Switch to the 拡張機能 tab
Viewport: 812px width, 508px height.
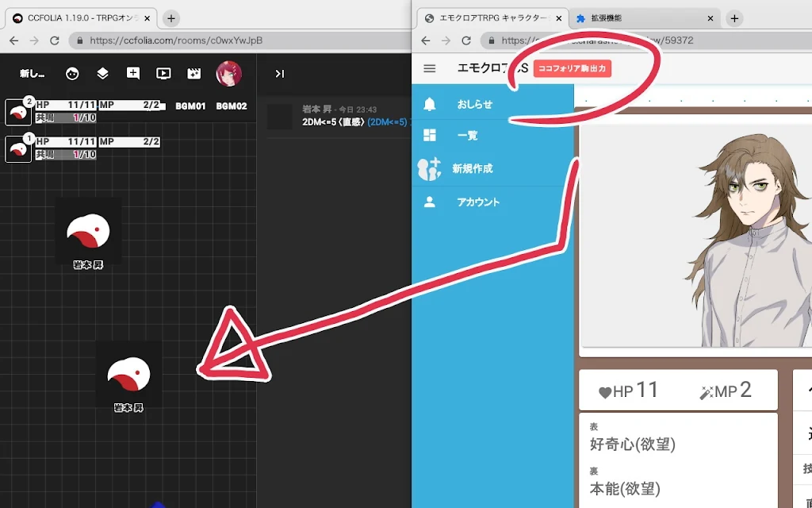click(x=644, y=18)
